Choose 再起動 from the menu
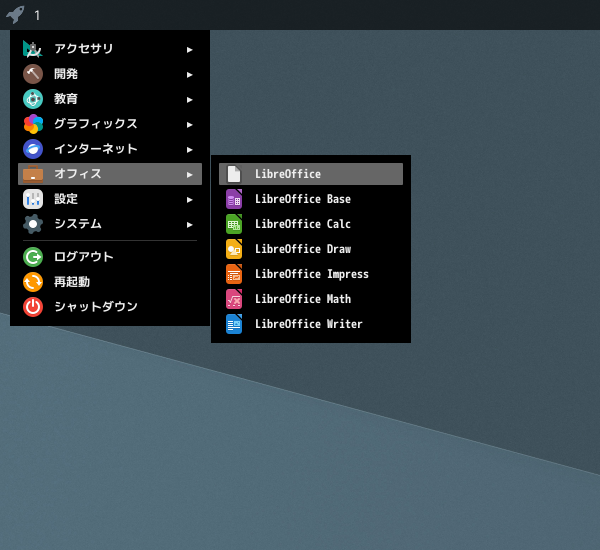Screen dimensions: 600x550 click(x=110, y=282)
